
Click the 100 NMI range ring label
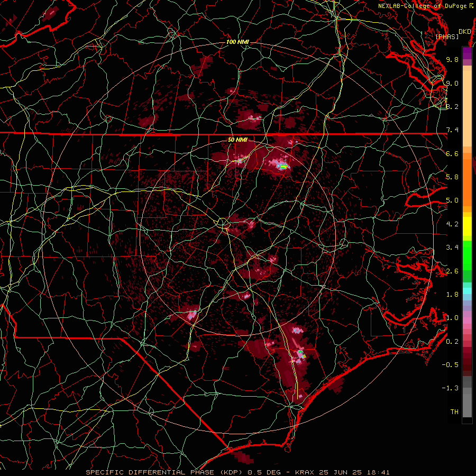237,42
